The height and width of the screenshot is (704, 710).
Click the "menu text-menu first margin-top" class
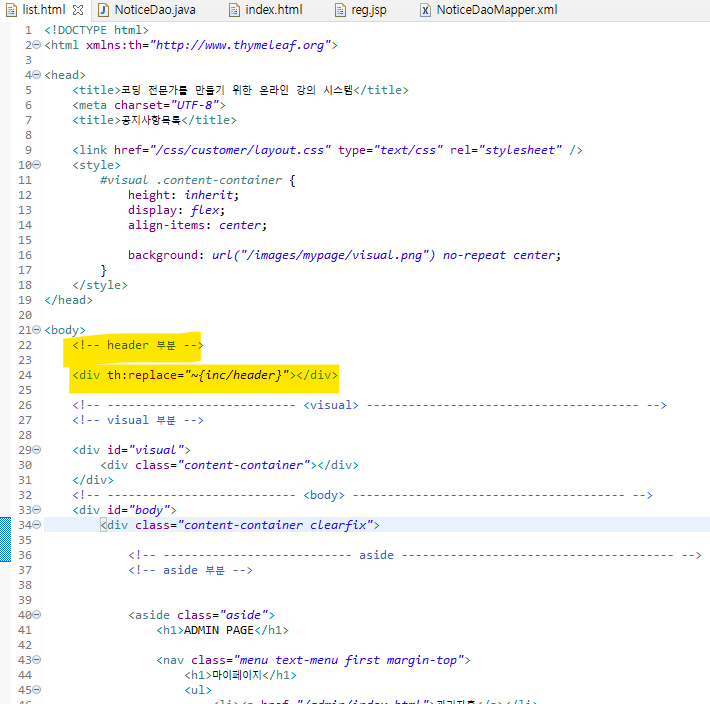tap(349, 661)
